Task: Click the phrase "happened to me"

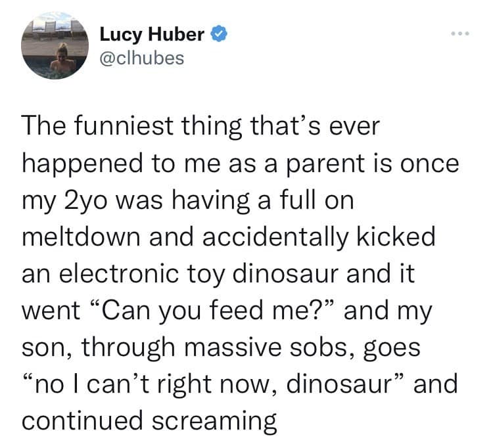Action: click(129, 164)
